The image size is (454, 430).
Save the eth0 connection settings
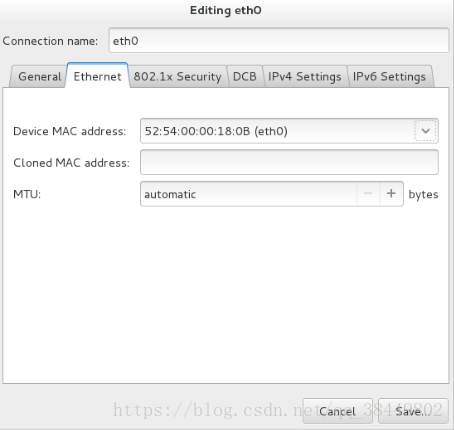pyautogui.click(x=413, y=411)
